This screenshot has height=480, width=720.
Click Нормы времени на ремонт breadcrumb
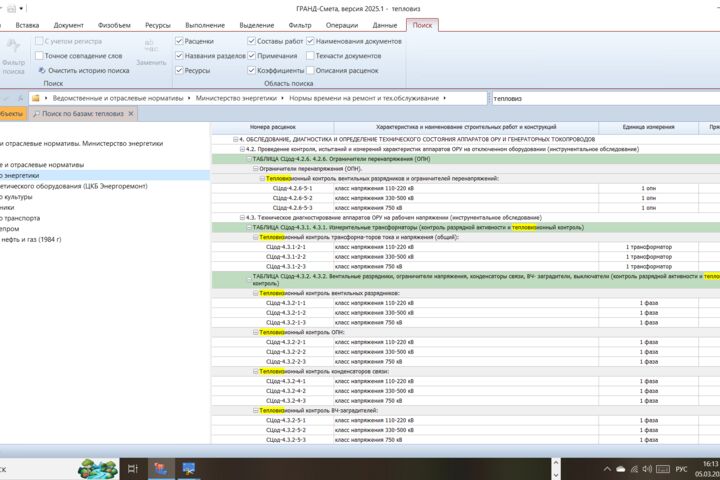click(x=364, y=98)
